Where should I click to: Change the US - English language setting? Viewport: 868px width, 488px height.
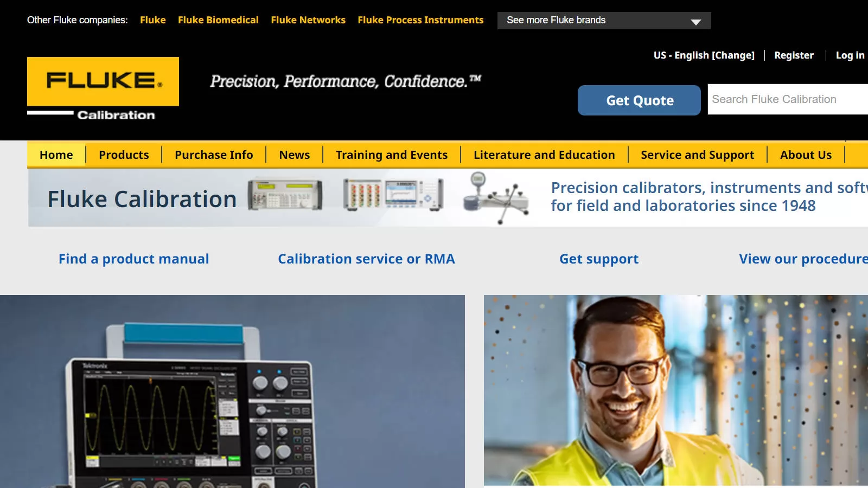tap(704, 55)
